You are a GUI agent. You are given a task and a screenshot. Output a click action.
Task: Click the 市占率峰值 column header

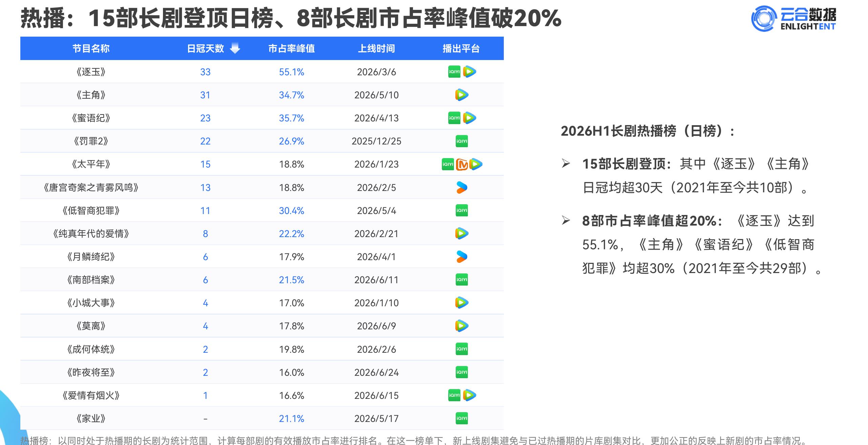[x=291, y=49]
